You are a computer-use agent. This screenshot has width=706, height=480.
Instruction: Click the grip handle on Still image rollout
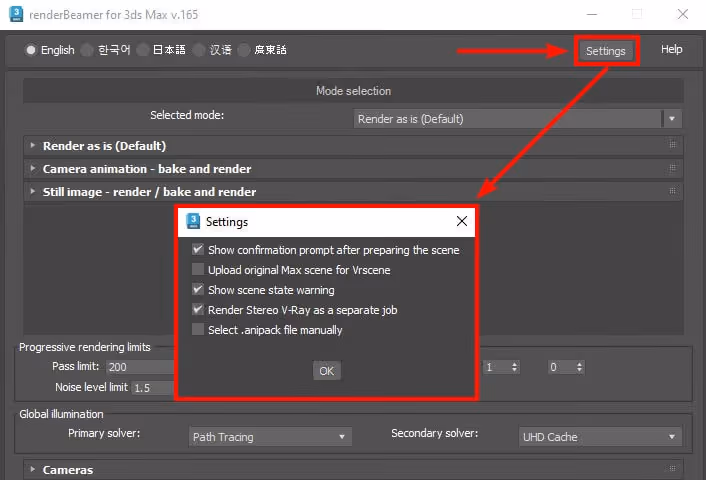tap(672, 191)
